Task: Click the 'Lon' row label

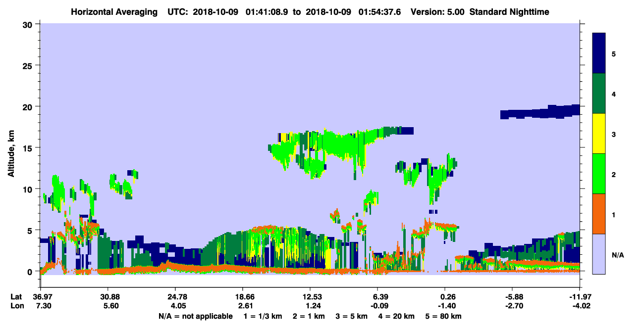Action: coord(16,306)
